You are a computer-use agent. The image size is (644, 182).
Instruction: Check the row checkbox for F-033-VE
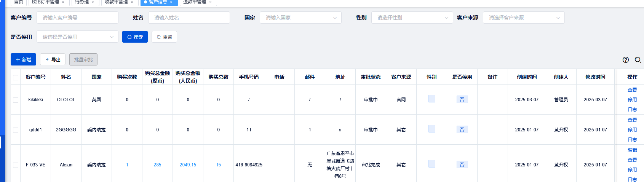(16, 165)
